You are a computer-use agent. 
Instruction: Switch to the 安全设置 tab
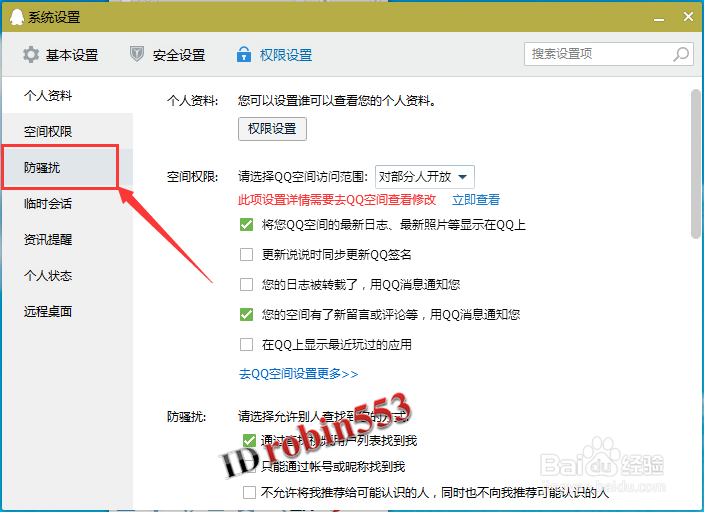[x=167, y=55]
